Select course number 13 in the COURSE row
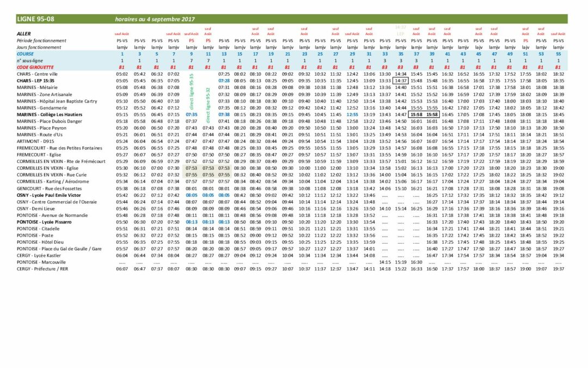The image size is (588, 368). click(224, 54)
